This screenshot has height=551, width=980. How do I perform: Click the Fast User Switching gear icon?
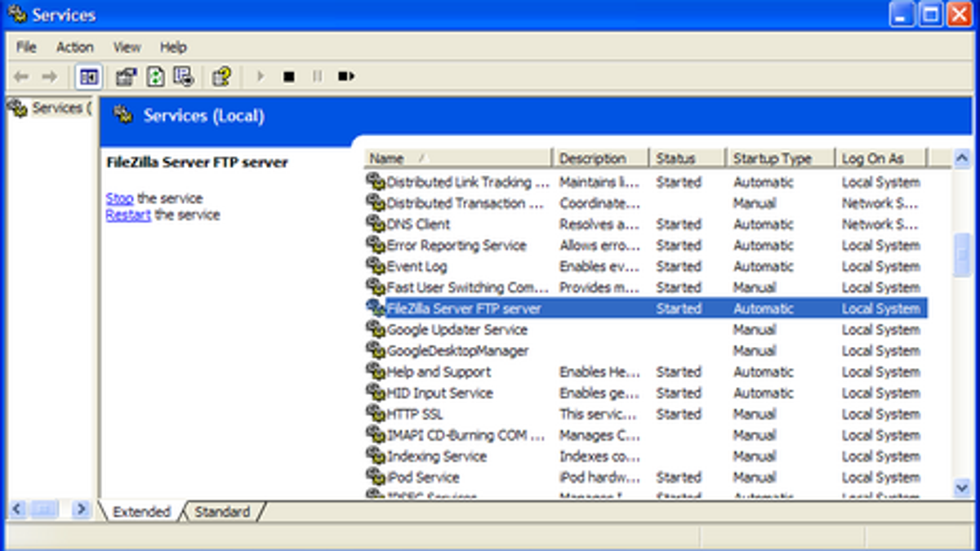375,288
